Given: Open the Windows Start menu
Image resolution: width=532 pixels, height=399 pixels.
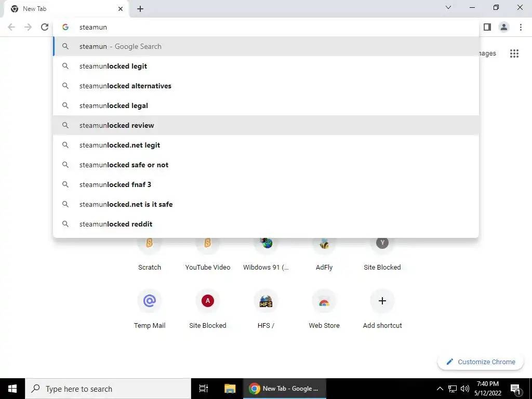Looking at the screenshot, I should pos(12,389).
